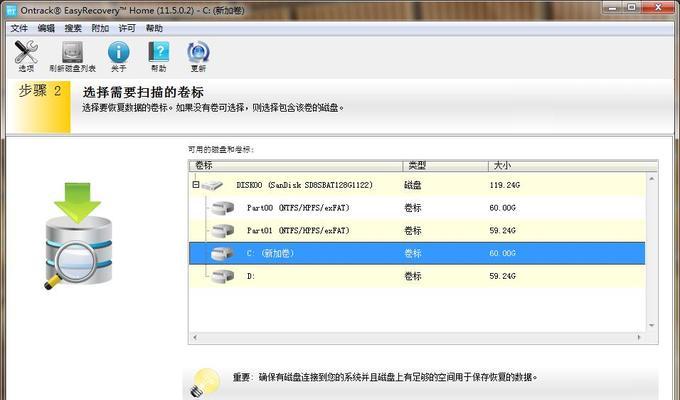Click the 卷标 type cell of D:
The image size is (680, 400).
412,276
